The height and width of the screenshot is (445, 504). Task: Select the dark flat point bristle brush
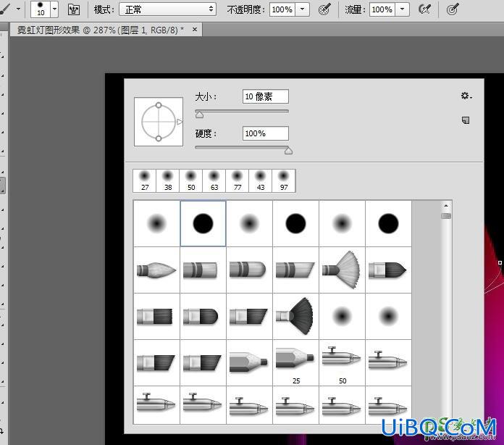tap(388, 270)
